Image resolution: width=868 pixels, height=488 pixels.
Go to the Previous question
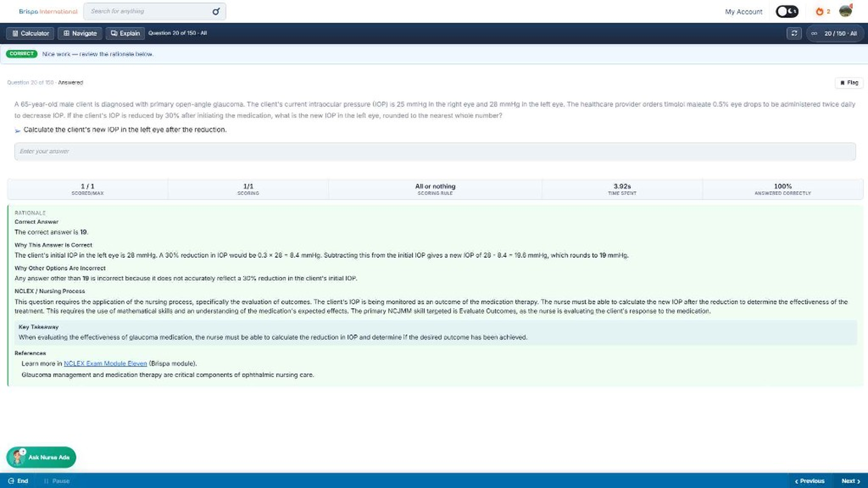pyautogui.click(x=810, y=481)
